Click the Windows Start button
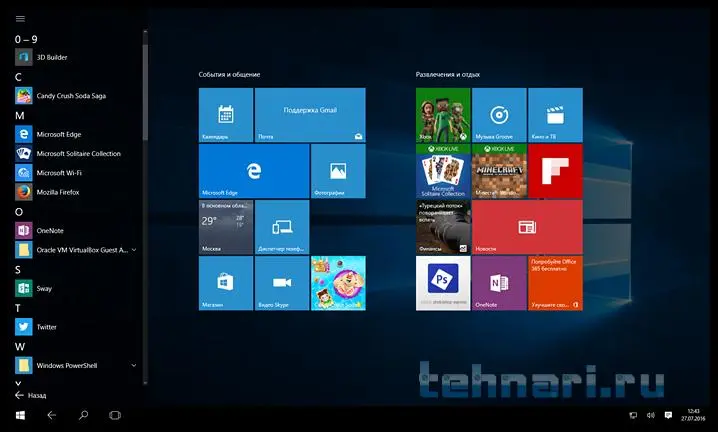718x432 pixels. [x=20, y=415]
